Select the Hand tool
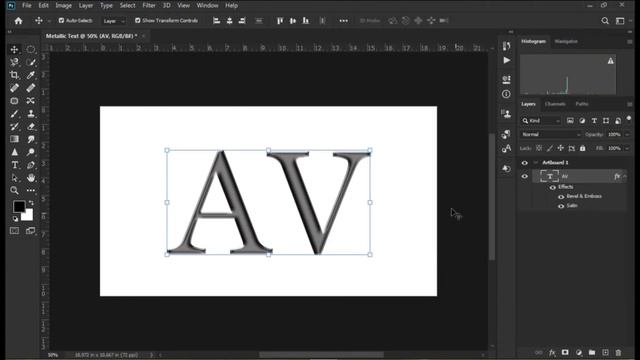Viewport: 640px width, 360px height. (x=31, y=178)
